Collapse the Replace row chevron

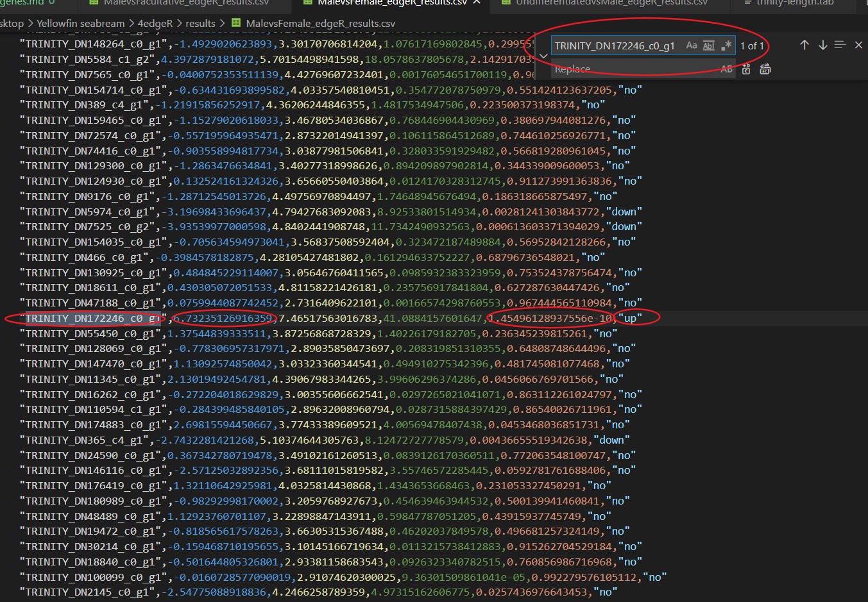[x=543, y=57]
